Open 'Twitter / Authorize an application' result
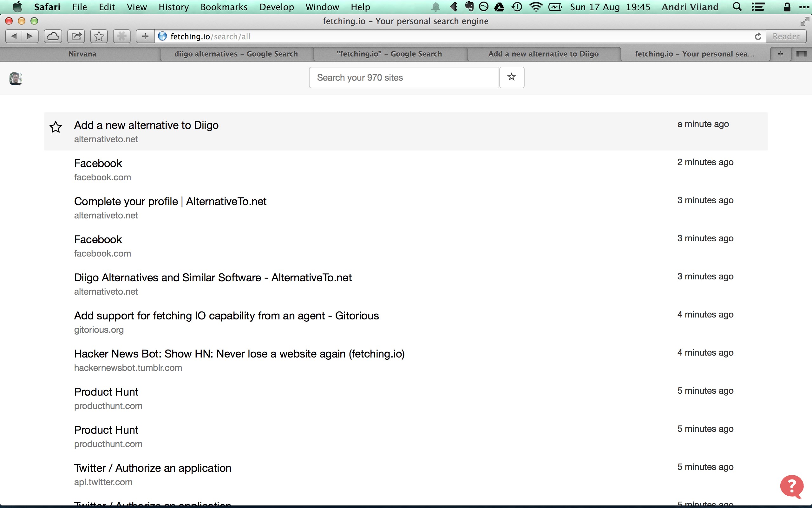The height and width of the screenshot is (508, 812). 153,468
